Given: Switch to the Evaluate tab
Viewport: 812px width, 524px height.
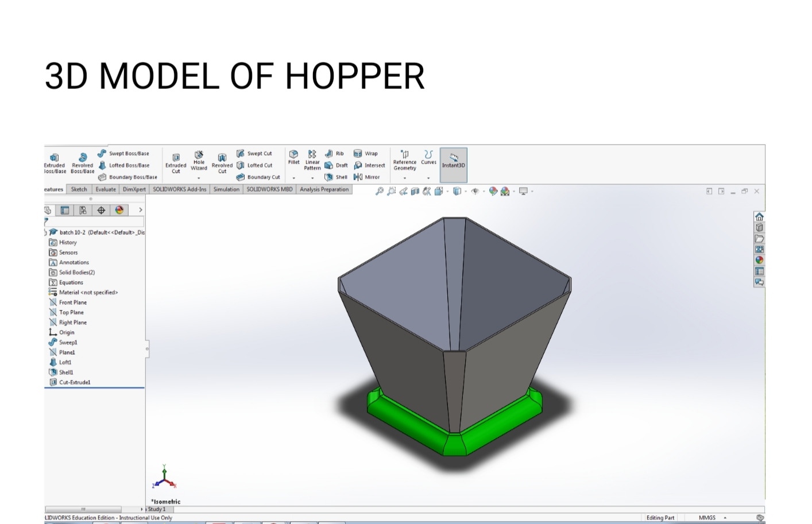Looking at the screenshot, I should point(106,189).
